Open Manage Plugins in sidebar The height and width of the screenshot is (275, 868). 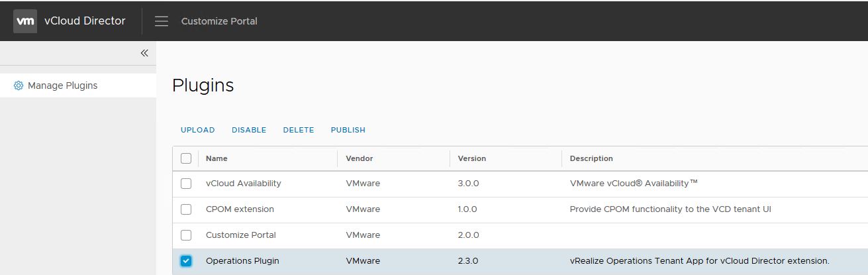(62, 85)
